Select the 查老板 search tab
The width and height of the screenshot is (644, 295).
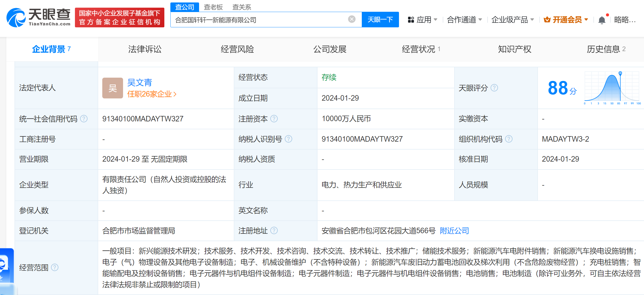(x=213, y=7)
